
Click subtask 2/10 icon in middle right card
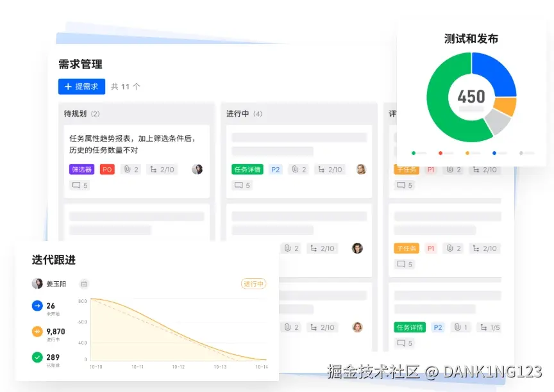pos(476,249)
